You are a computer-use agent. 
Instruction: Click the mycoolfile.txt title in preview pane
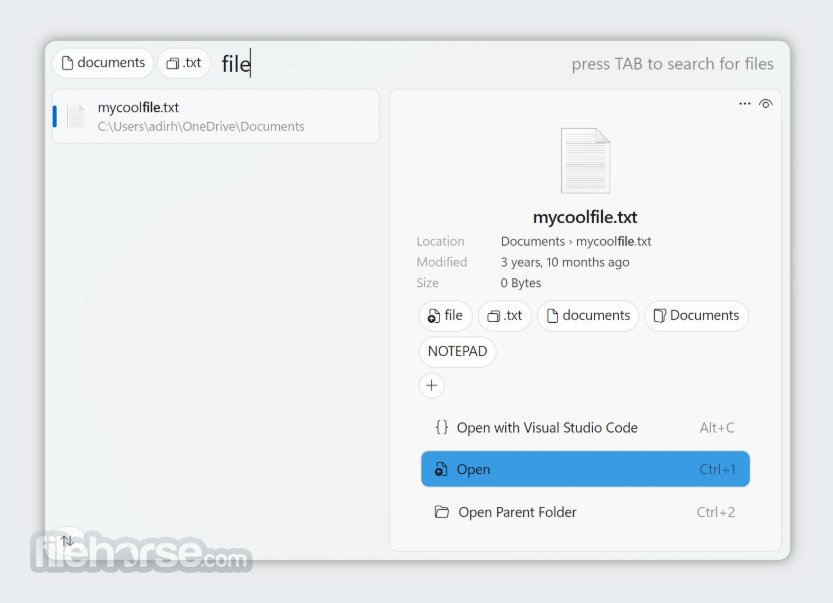[x=585, y=217]
